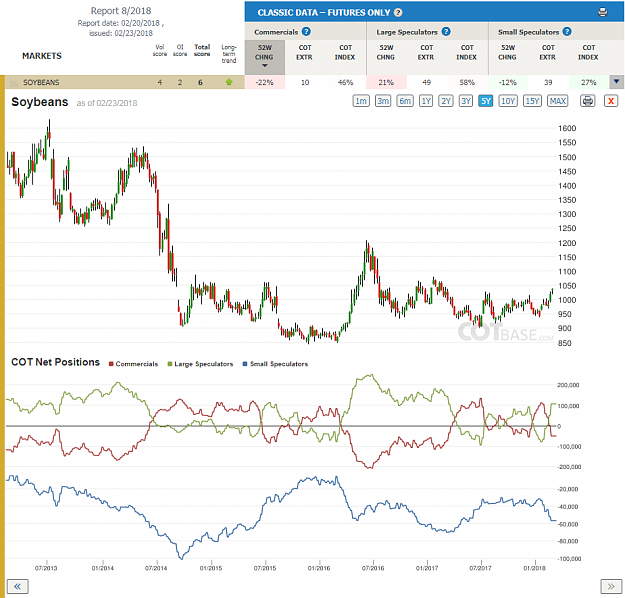Sort by Large Speculators COT EXTR column
The image size is (625, 598).
pyautogui.click(x=426, y=52)
